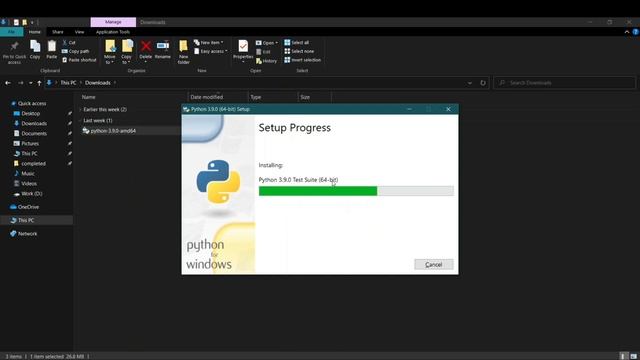Open the Easy access dropdown

pyautogui.click(x=211, y=51)
